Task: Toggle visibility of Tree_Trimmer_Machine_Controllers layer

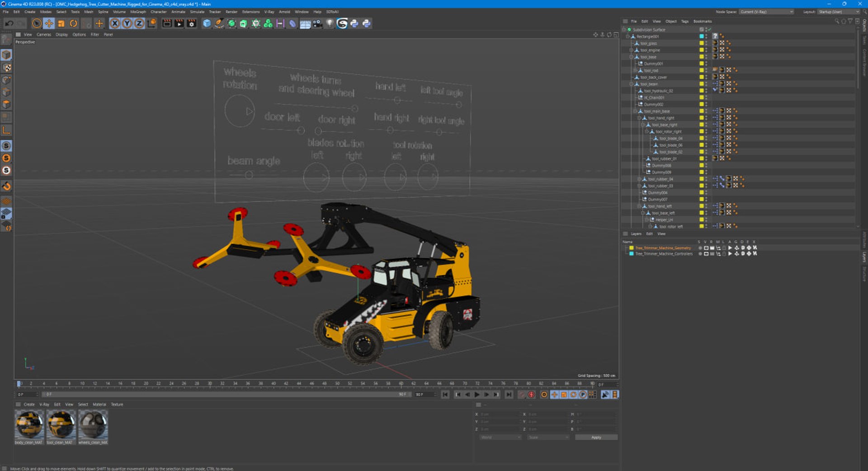Action: (x=706, y=254)
